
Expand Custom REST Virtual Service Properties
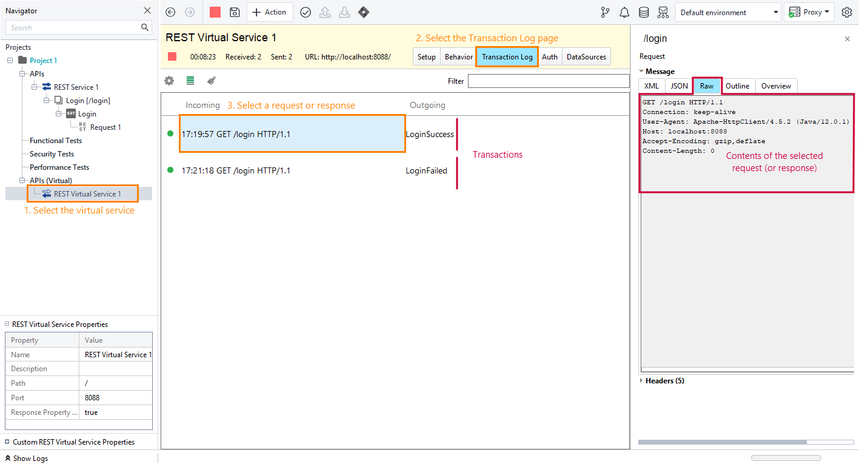(x=7, y=442)
